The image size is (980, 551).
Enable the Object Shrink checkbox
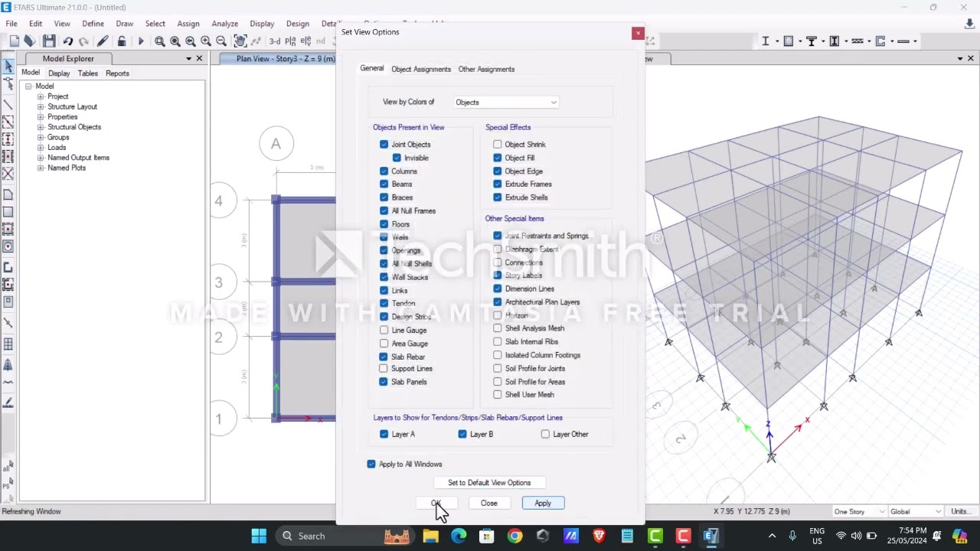498,145
